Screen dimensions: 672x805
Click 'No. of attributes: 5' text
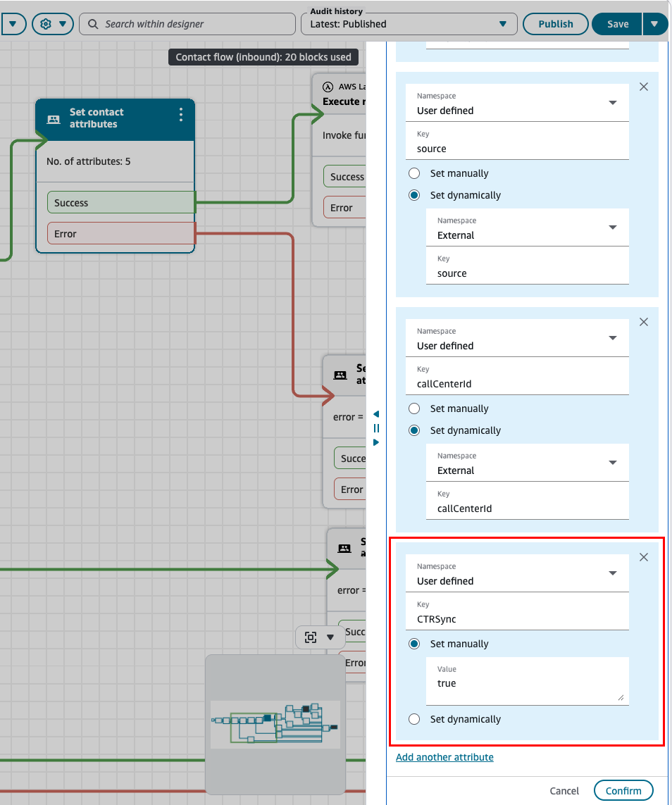tap(88, 161)
